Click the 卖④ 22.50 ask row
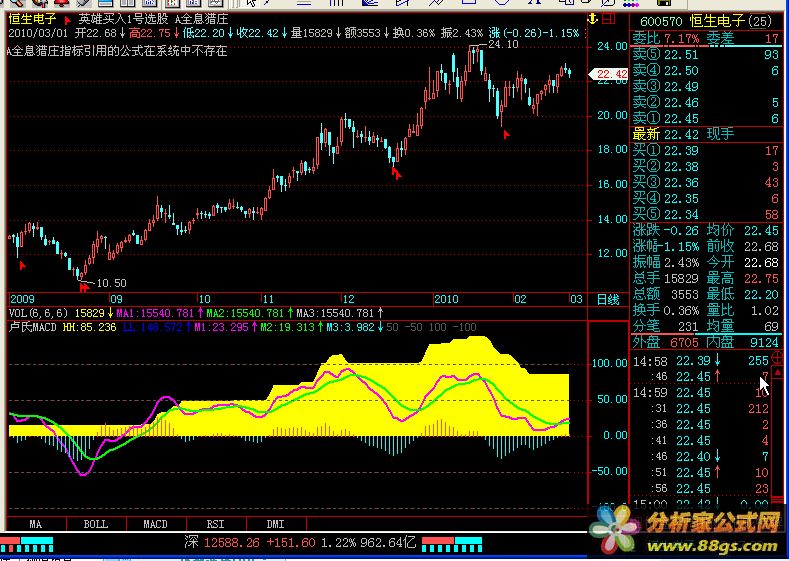Viewport: 789px width, 561px height. pyautogui.click(x=705, y=70)
